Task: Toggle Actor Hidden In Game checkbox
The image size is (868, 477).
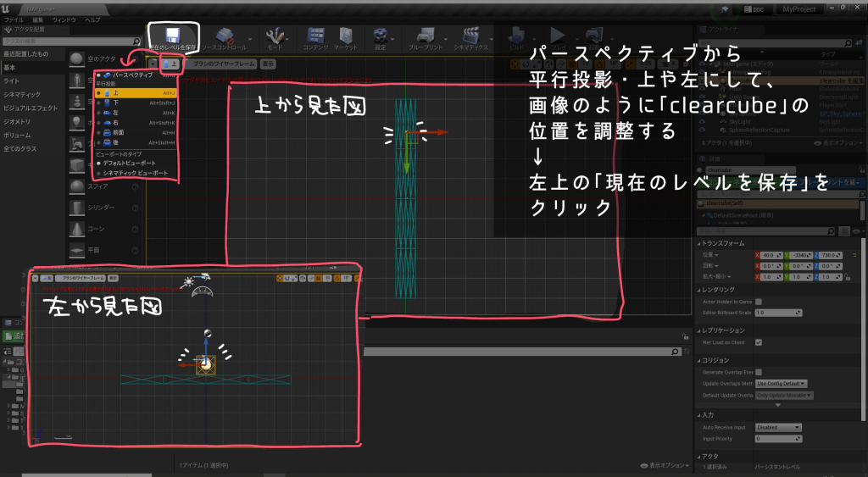Action: coord(759,301)
